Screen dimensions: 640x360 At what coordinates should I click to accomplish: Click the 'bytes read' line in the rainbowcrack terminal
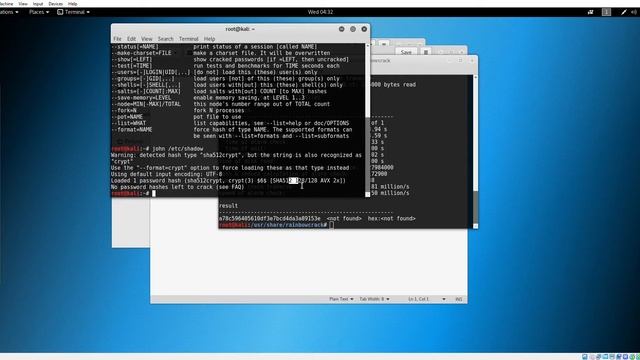click(393, 84)
